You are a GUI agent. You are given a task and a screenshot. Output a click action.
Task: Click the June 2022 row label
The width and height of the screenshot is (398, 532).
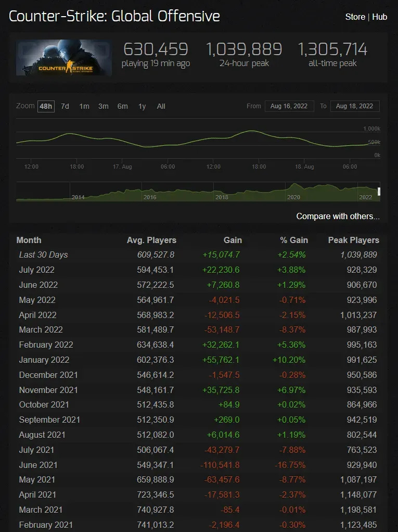(x=38, y=285)
